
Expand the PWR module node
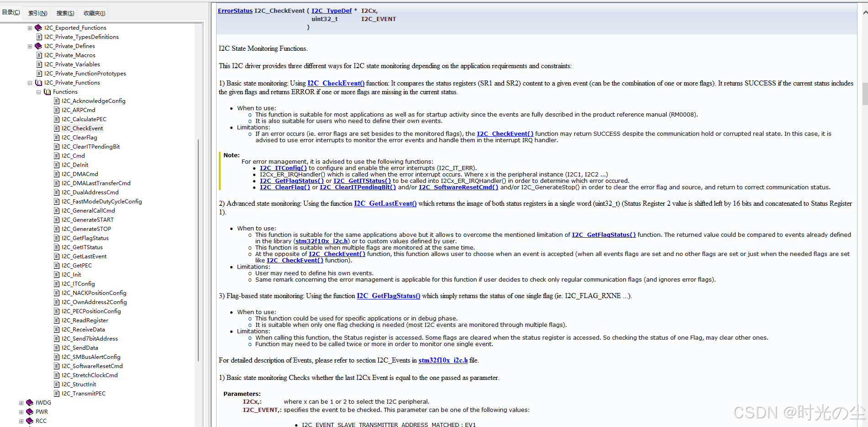click(x=21, y=412)
